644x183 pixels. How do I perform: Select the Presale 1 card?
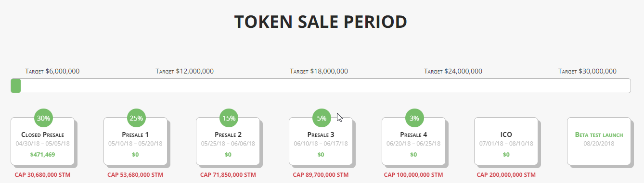(135, 141)
